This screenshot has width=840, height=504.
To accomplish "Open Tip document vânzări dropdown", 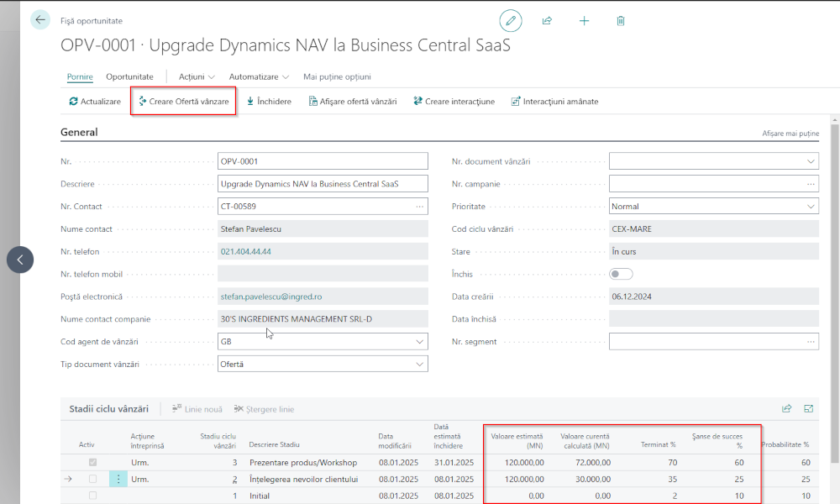I will click(419, 364).
